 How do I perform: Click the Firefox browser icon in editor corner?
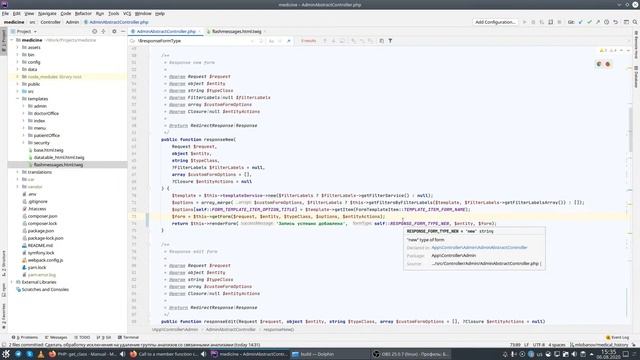(x=608, y=64)
